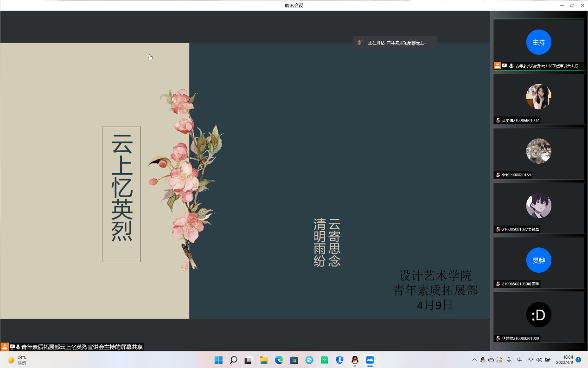The height and width of the screenshot is (368, 588).
Task: Click the Windows Start button
Action: 218,360
